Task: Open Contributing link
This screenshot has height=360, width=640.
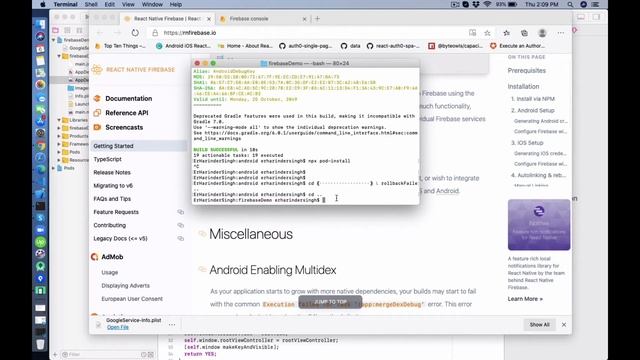Action: [x=109, y=225]
